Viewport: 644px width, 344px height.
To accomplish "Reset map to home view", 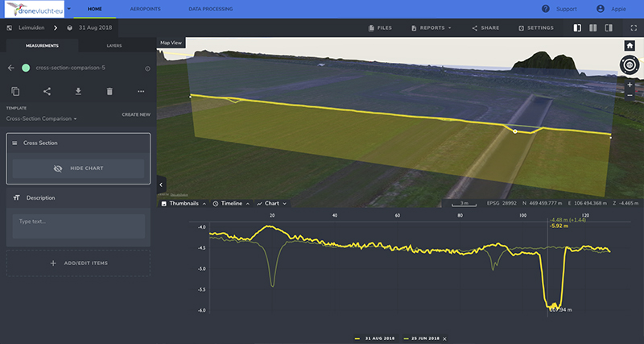I will tap(630, 46).
